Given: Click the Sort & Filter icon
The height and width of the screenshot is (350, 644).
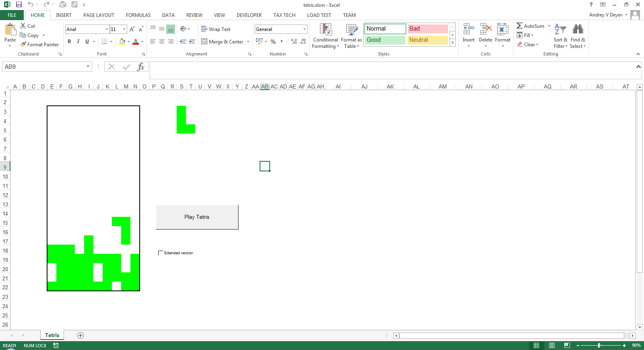Looking at the screenshot, I should coord(560,29).
